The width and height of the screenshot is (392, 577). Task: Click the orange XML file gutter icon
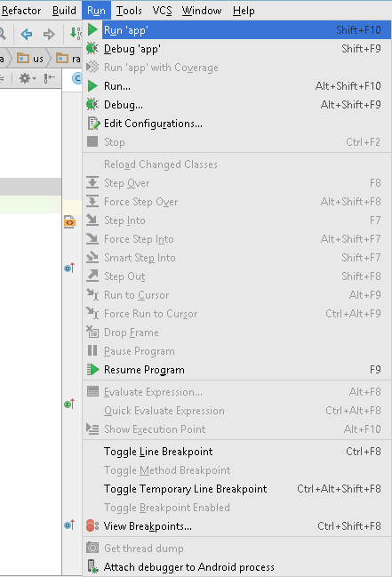click(69, 222)
